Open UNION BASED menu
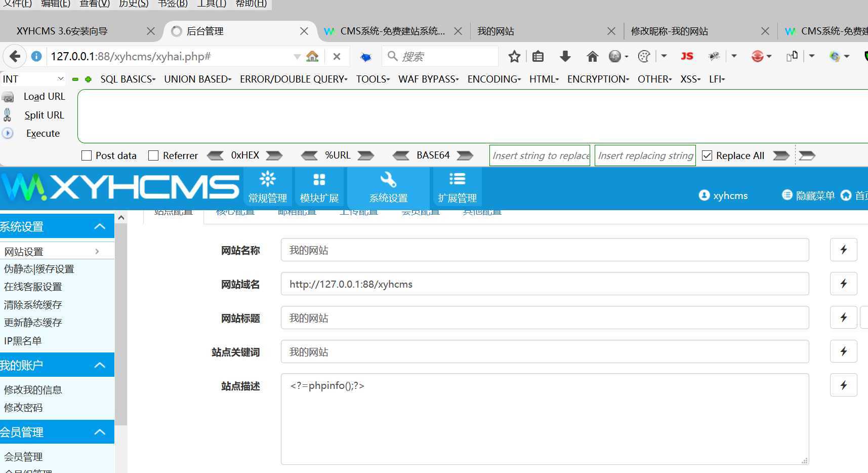Screen dimensions: 868x473 (197, 79)
